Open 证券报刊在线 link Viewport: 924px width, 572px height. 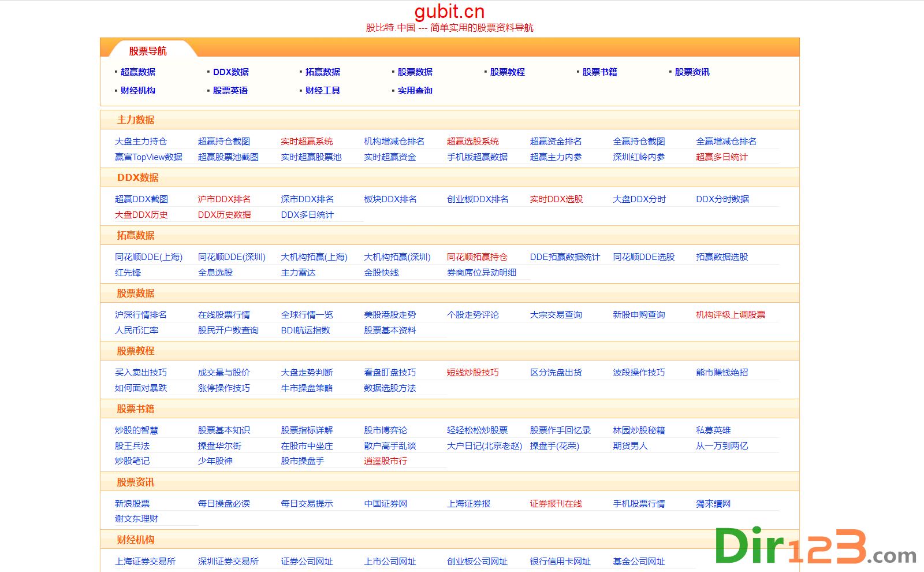556,504
